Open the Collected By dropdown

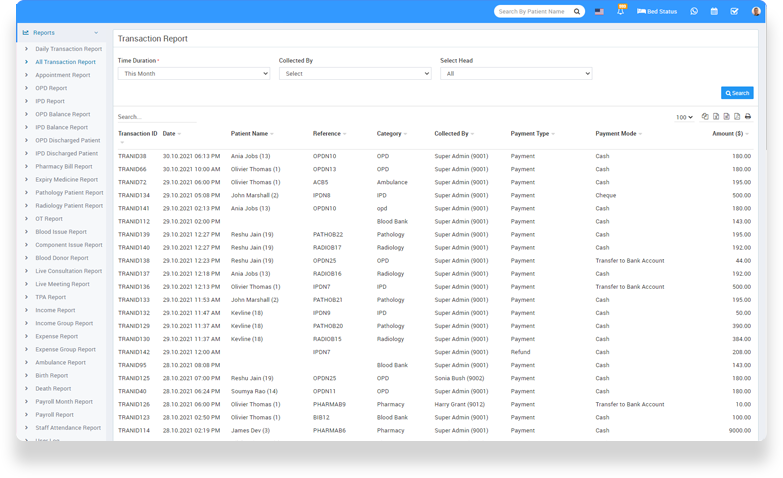pyautogui.click(x=355, y=74)
